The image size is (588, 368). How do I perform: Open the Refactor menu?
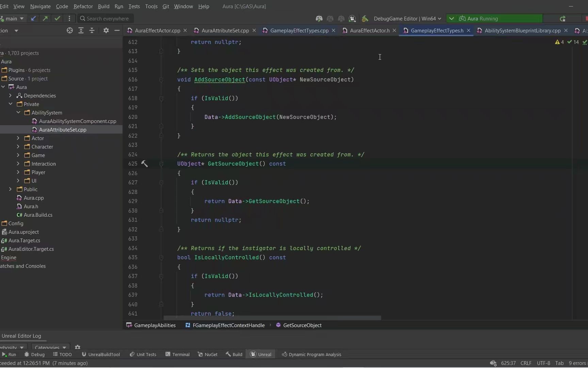click(x=83, y=6)
